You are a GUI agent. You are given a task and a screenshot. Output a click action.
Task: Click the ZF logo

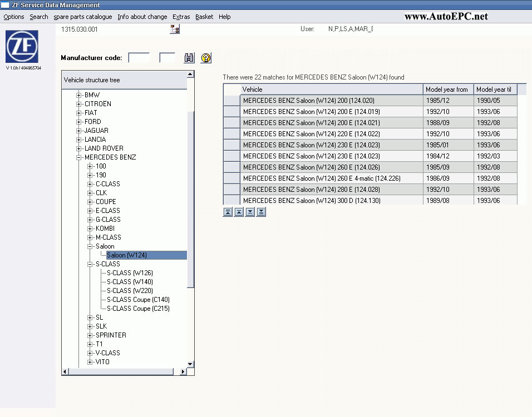tap(22, 47)
